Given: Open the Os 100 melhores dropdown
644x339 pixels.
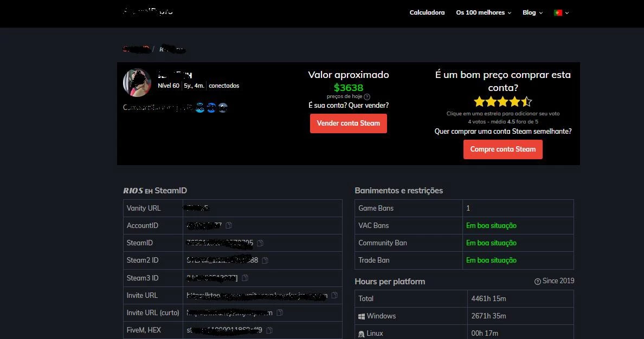Looking at the screenshot, I should pyautogui.click(x=484, y=12).
